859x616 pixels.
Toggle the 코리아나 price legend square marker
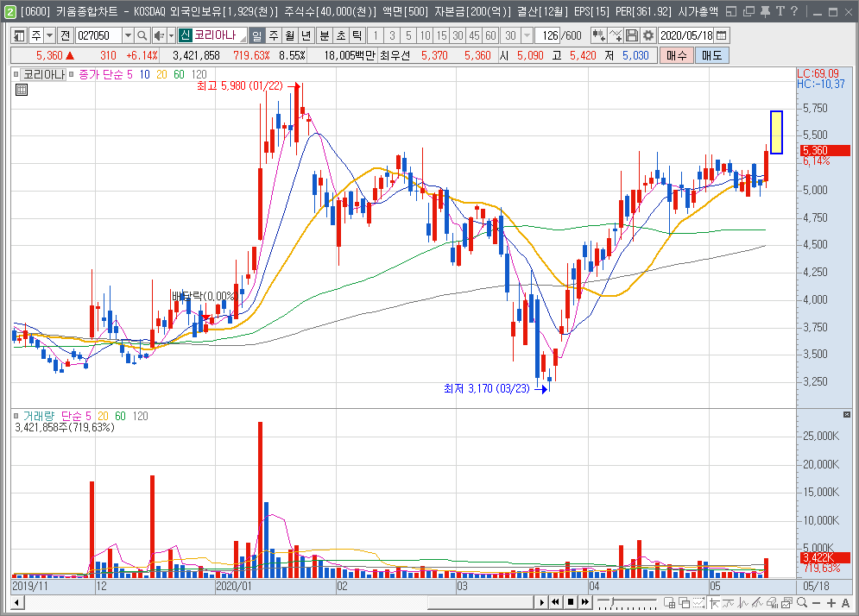[x=16, y=74]
